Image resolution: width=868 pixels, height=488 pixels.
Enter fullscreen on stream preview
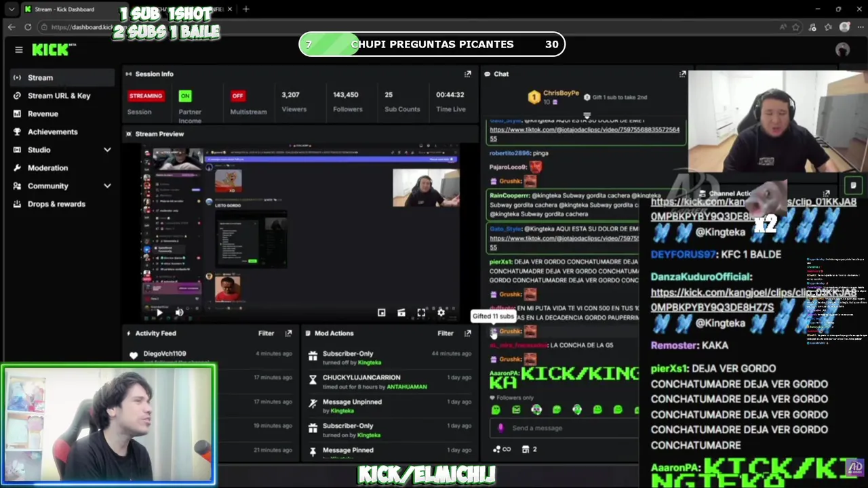tap(421, 312)
